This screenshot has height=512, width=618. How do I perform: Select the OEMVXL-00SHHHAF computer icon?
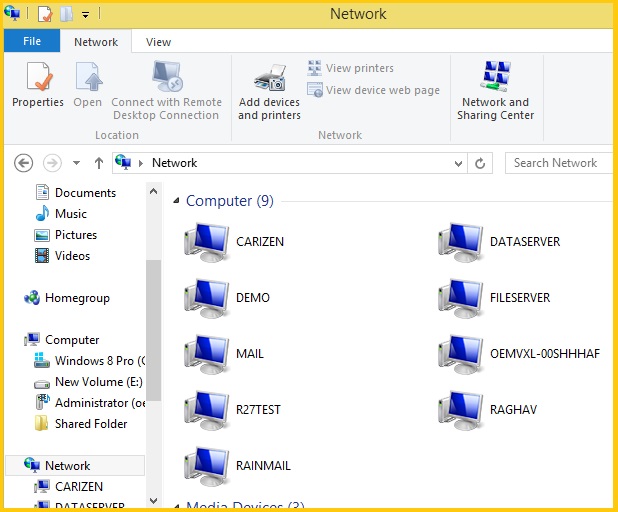[x=460, y=354]
